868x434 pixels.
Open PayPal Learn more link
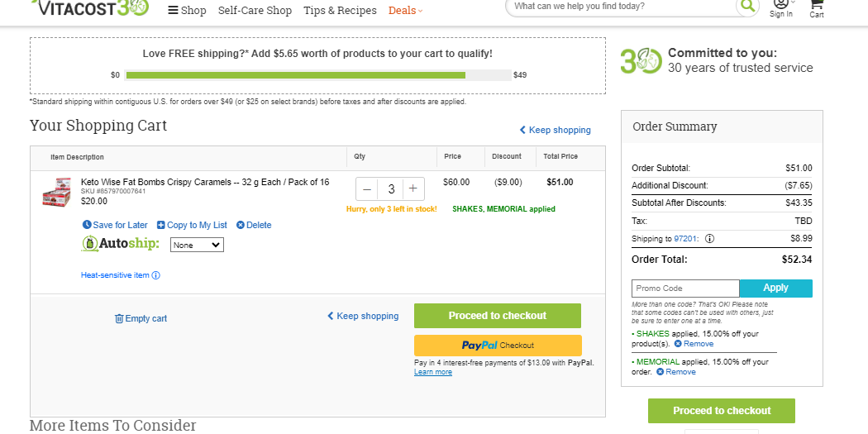click(x=433, y=372)
